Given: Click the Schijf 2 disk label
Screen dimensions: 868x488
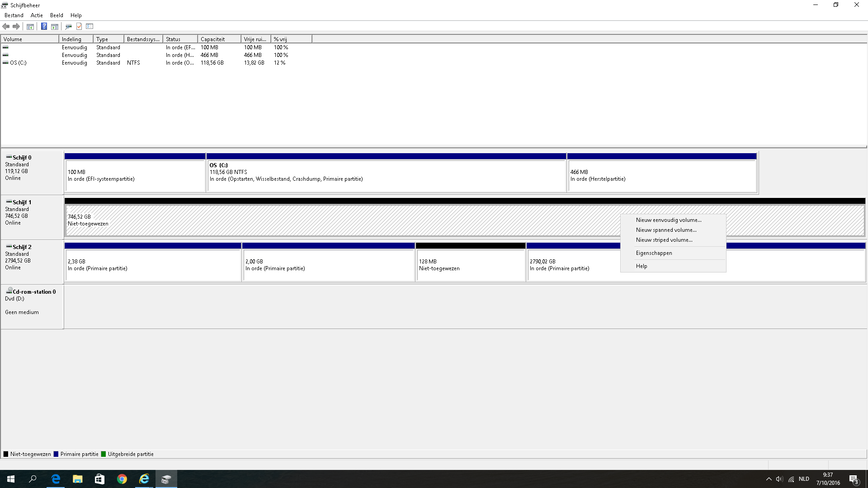Looking at the screenshot, I should [x=22, y=247].
